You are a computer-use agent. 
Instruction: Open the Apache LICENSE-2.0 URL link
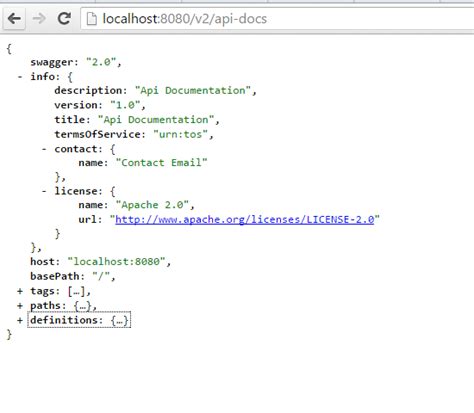point(245,220)
